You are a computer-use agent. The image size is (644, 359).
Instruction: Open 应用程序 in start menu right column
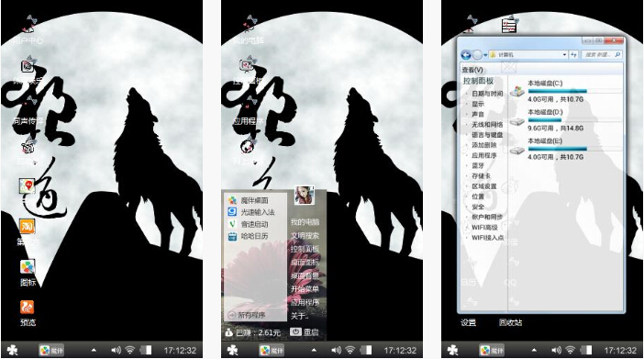click(x=305, y=302)
